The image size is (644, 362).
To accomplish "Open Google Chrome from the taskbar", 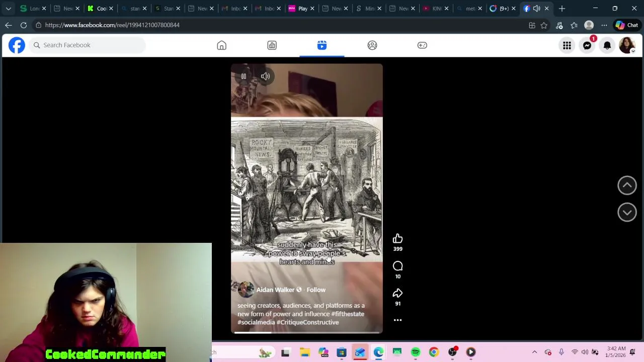I will tap(434, 352).
